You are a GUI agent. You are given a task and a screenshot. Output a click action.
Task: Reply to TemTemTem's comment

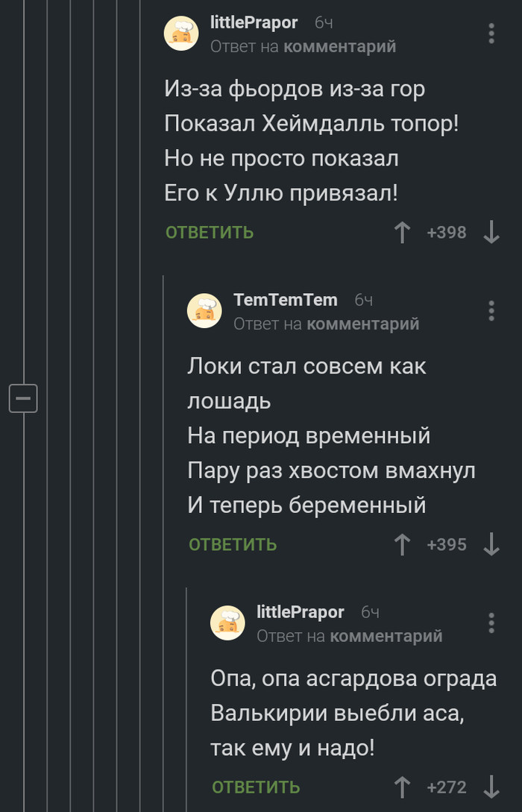233,544
